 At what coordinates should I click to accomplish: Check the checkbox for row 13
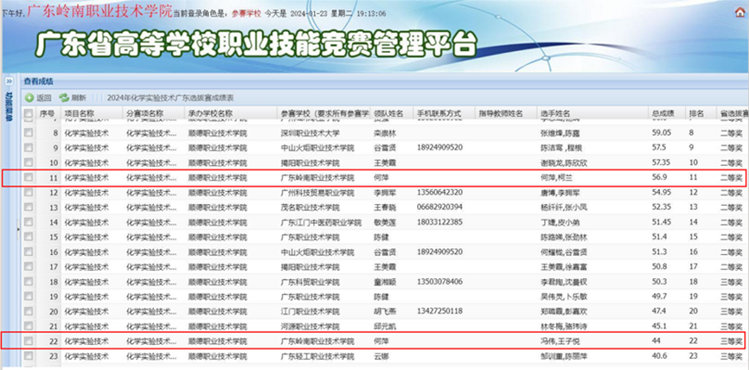coord(29,207)
